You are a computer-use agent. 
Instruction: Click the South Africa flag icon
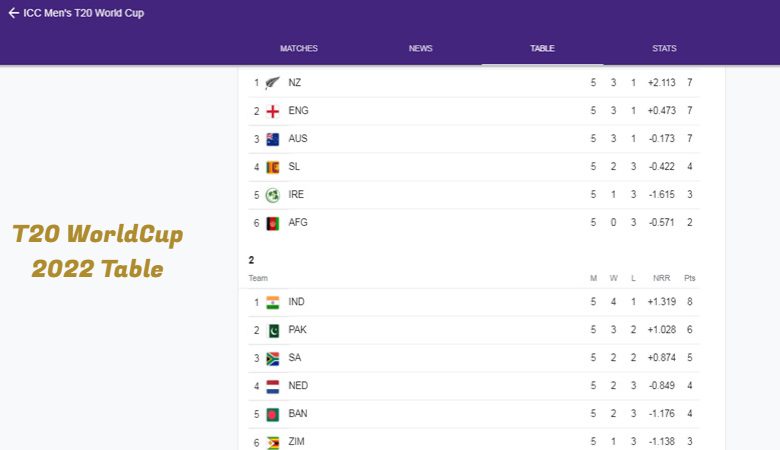(273, 358)
